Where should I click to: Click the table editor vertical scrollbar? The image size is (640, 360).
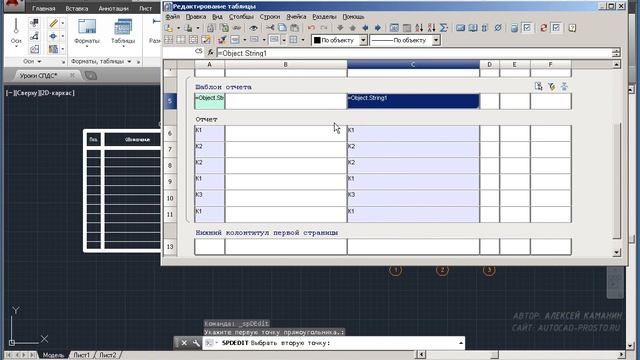[617, 158]
